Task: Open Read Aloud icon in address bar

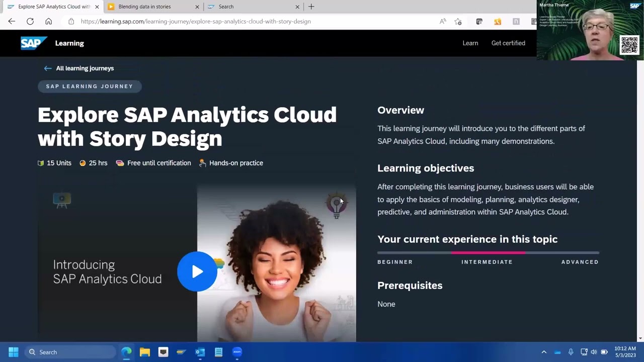Action: coord(443,21)
